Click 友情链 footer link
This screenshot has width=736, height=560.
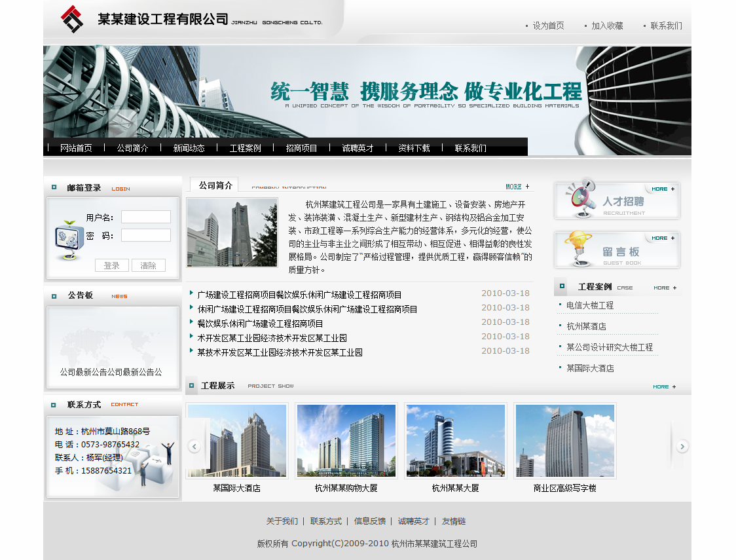453,521
